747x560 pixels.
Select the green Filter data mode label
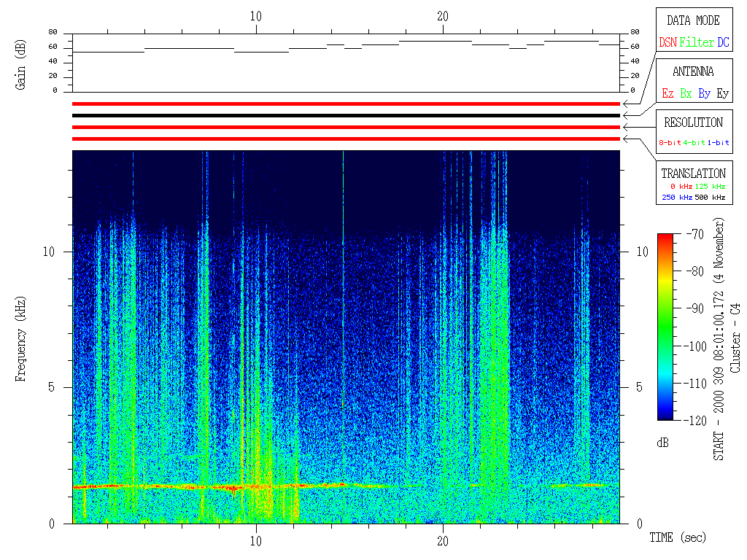pyautogui.click(x=697, y=43)
